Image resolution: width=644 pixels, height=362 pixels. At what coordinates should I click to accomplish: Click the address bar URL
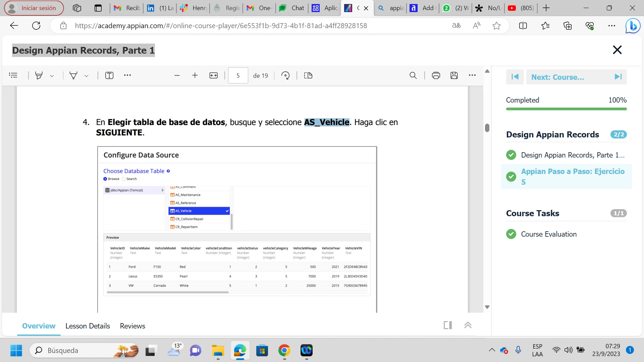(221, 25)
